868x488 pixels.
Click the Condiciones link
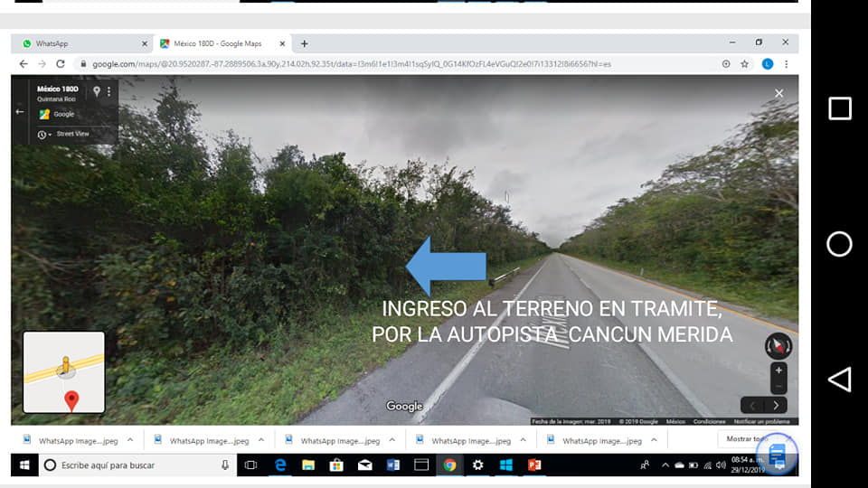coord(710,421)
